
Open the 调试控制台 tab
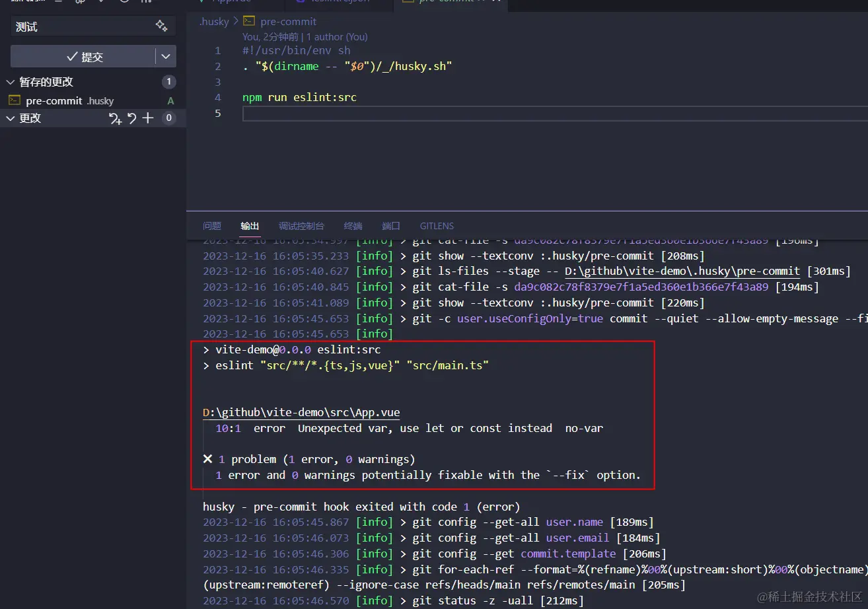(x=301, y=226)
